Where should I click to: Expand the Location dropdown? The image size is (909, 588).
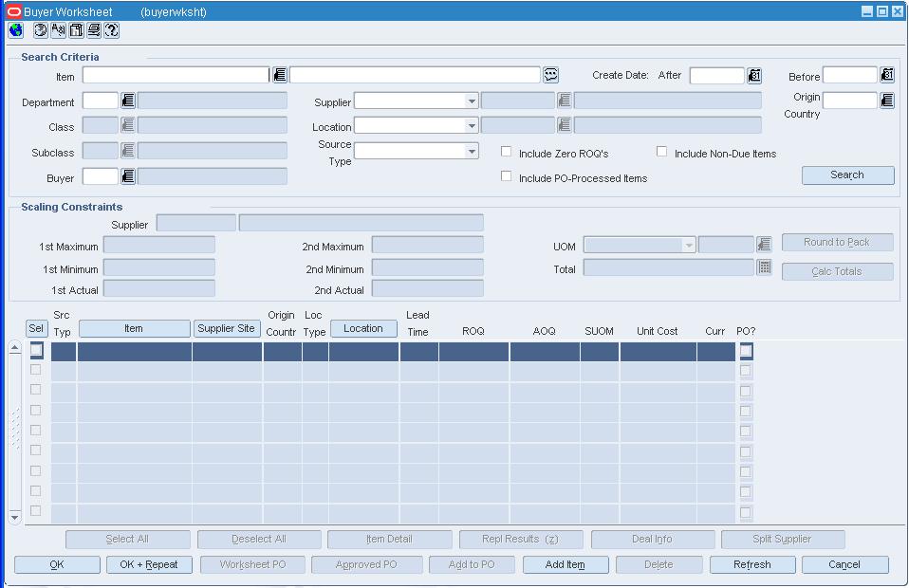coord(472,126)
